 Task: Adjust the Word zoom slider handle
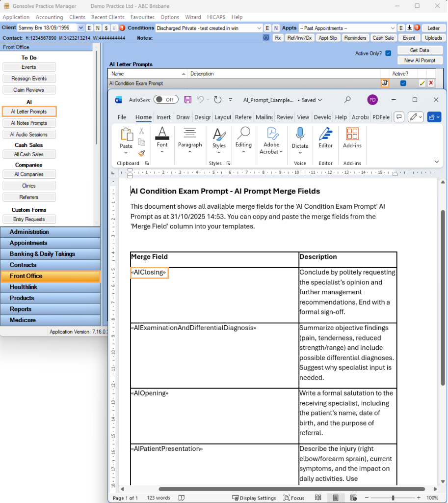(393, 498)
